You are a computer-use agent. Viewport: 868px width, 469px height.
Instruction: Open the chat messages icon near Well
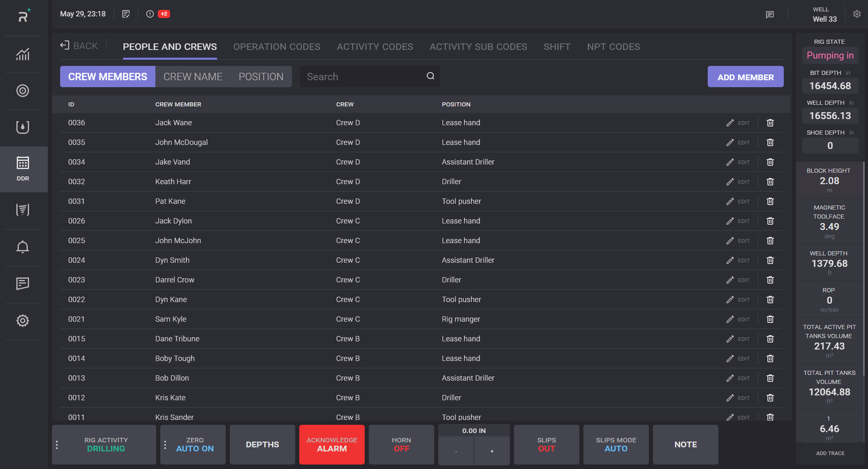pyautogui.click(x=769, y=15)
